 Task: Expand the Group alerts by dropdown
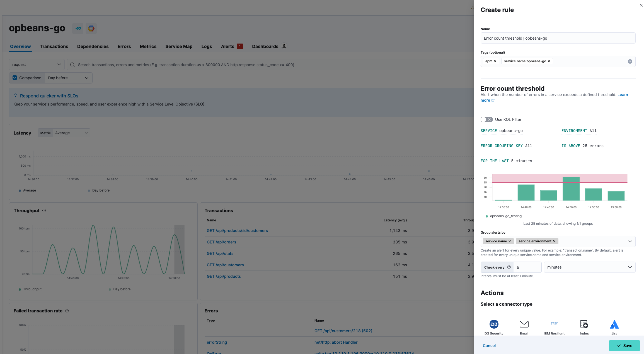(630, 241)
